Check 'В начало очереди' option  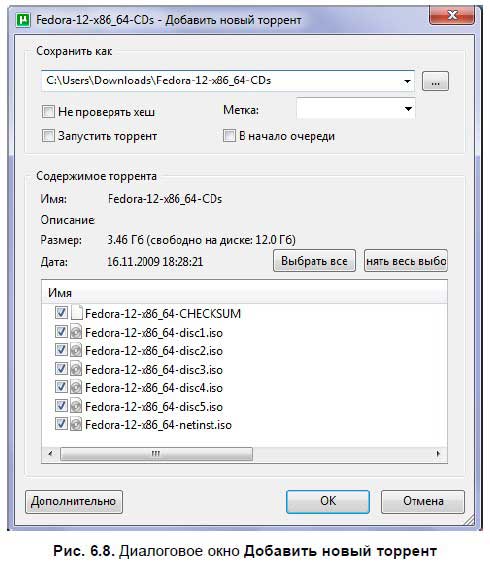[229, 136]
